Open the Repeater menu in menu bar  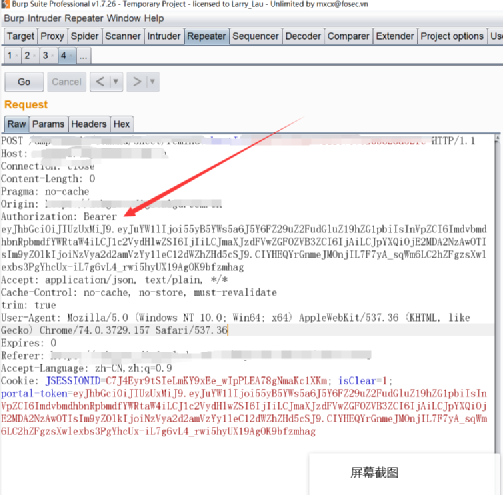tap(84, 18)
